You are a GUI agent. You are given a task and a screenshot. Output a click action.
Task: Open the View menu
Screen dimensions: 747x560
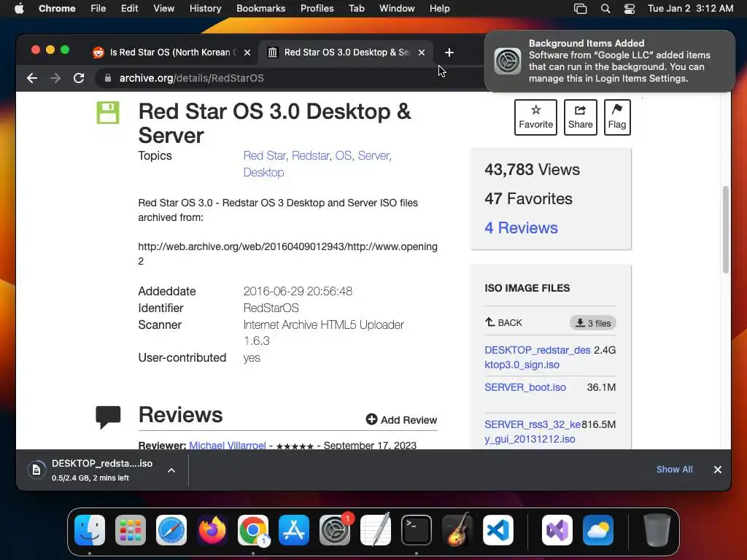tap(164, 9)
